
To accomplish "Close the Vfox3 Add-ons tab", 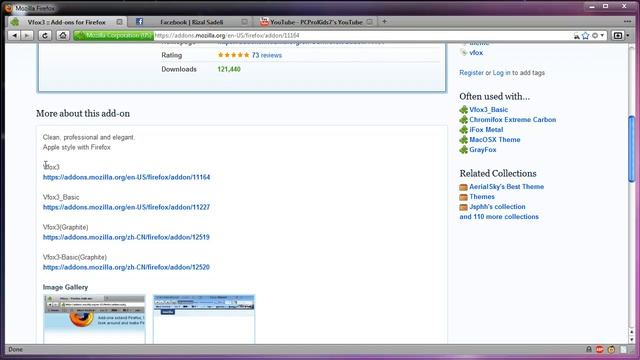I will (x=119, y=22).
